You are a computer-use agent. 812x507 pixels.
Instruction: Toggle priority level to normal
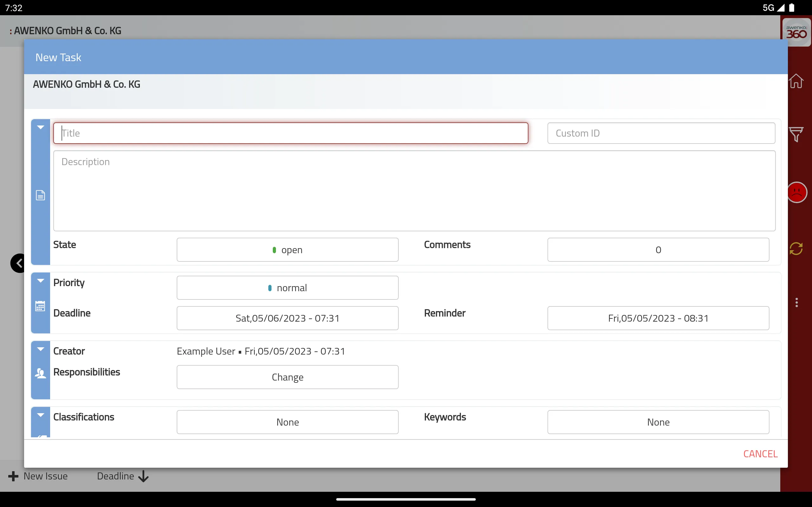pos(288,287)
